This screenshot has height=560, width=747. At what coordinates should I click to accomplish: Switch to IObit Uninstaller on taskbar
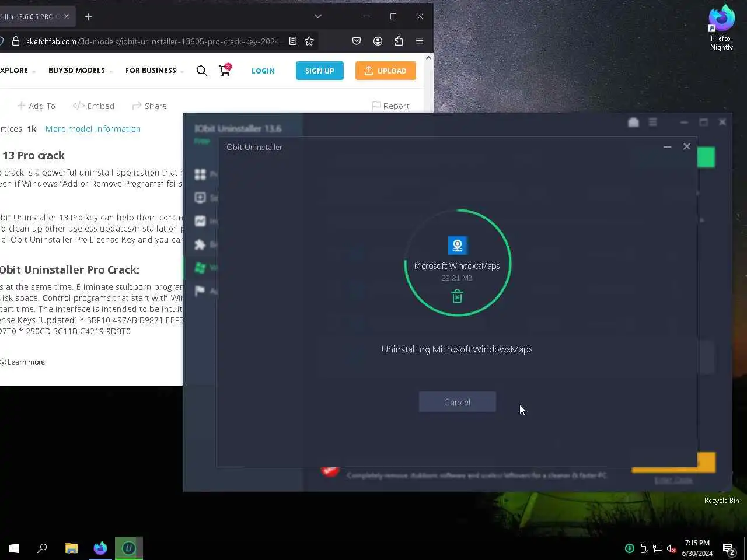coord(129,548)
